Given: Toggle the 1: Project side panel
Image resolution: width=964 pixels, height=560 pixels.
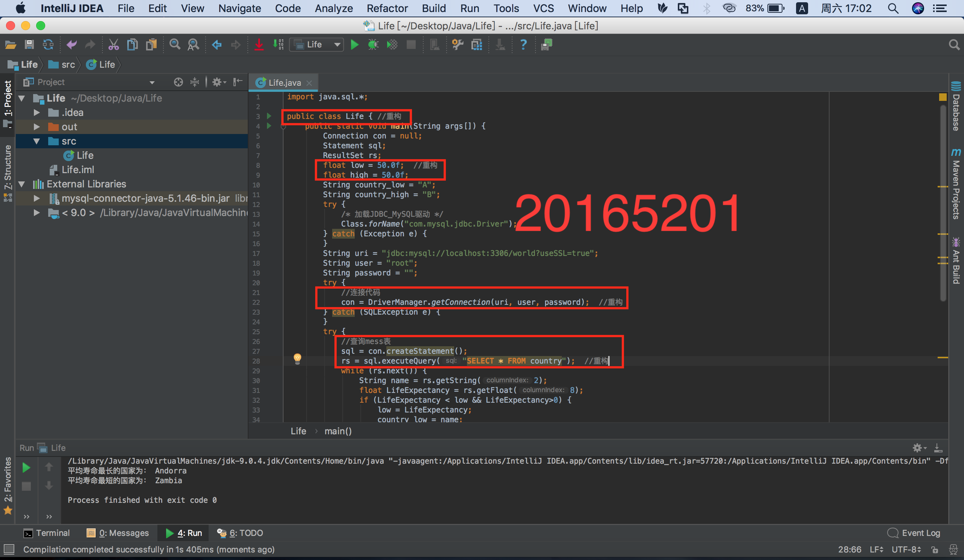Looking at the screenshot, I should click(8, 98).
